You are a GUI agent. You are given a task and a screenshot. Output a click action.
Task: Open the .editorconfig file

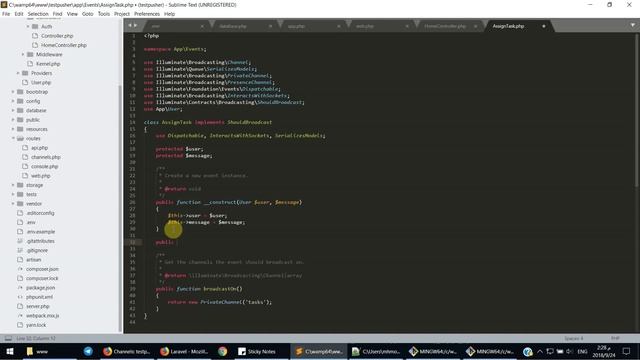40,213
